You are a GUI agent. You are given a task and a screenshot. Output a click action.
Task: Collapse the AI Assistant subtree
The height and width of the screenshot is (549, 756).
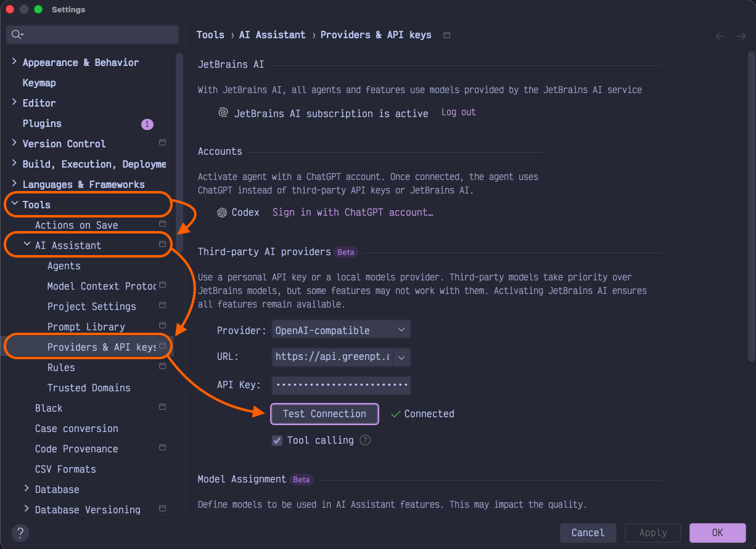pos(27,245)
